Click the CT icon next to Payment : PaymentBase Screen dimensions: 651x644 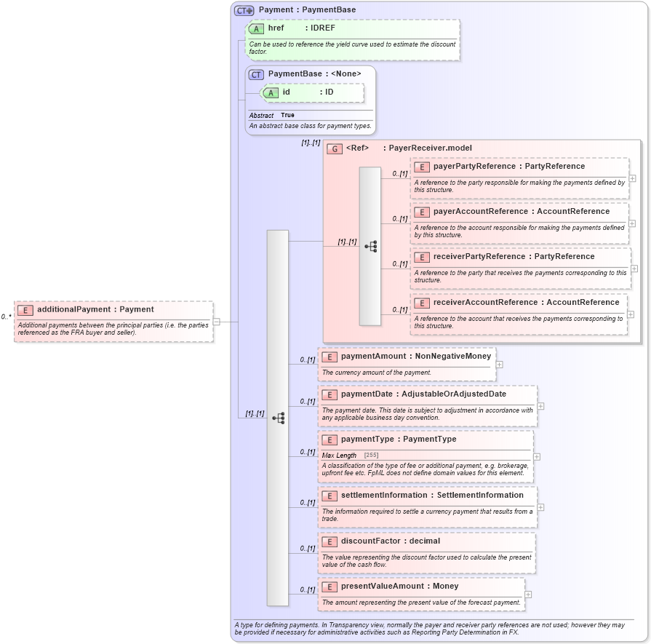coord(244,10)
